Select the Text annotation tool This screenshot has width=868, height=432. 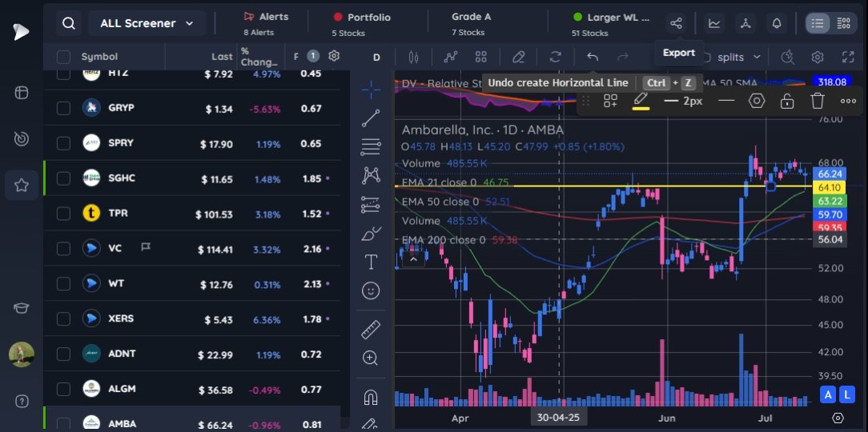[x=370, y=262]
